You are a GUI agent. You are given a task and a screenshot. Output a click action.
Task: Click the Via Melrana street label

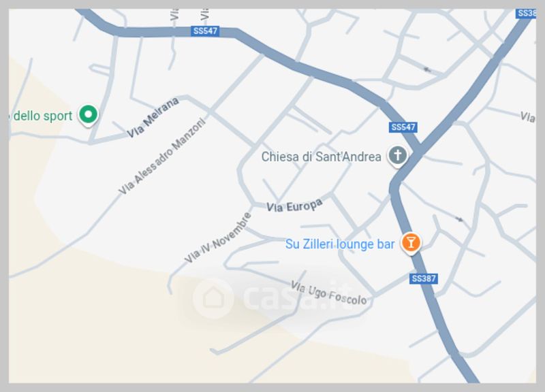pos(153,117)
